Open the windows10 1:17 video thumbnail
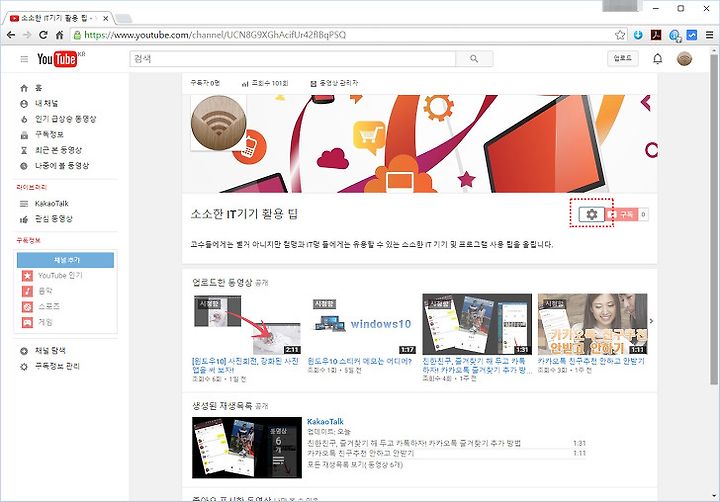This screenshot has height=502, width=720. click(362, 324)
